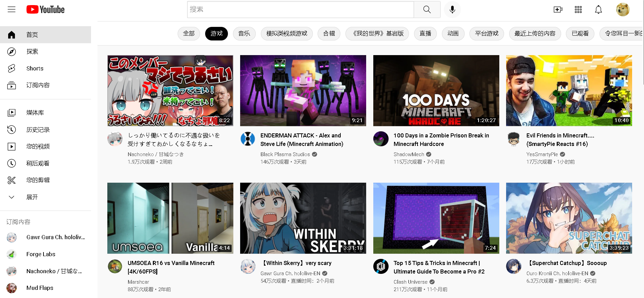Open the Nachoneko Japanese video thumbnail
Viewport: 644px width, 298px height.
point(170,90)
